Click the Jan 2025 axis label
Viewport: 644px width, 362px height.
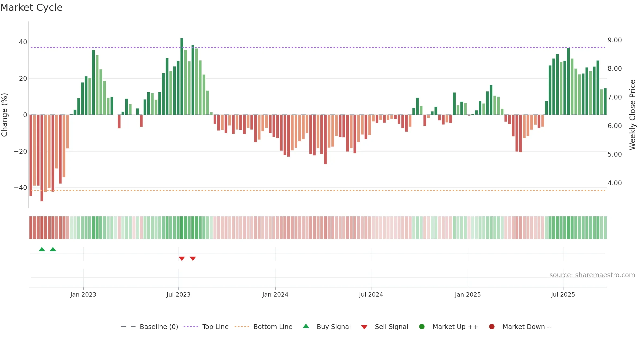[468, 294]
